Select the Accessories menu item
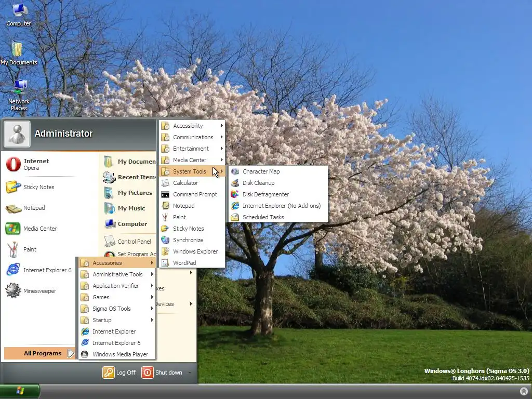Viewport: 532px width, 399px height. (117, 263)
